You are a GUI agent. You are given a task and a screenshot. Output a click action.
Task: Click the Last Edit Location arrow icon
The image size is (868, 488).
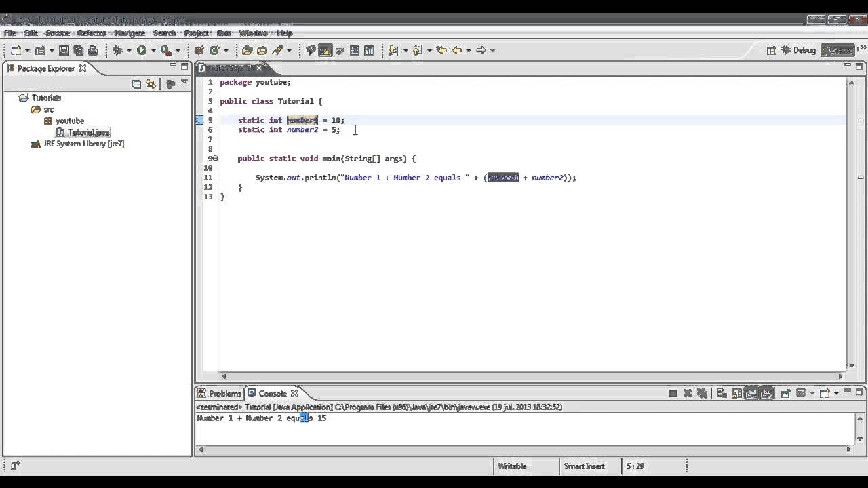coord(442,50)
